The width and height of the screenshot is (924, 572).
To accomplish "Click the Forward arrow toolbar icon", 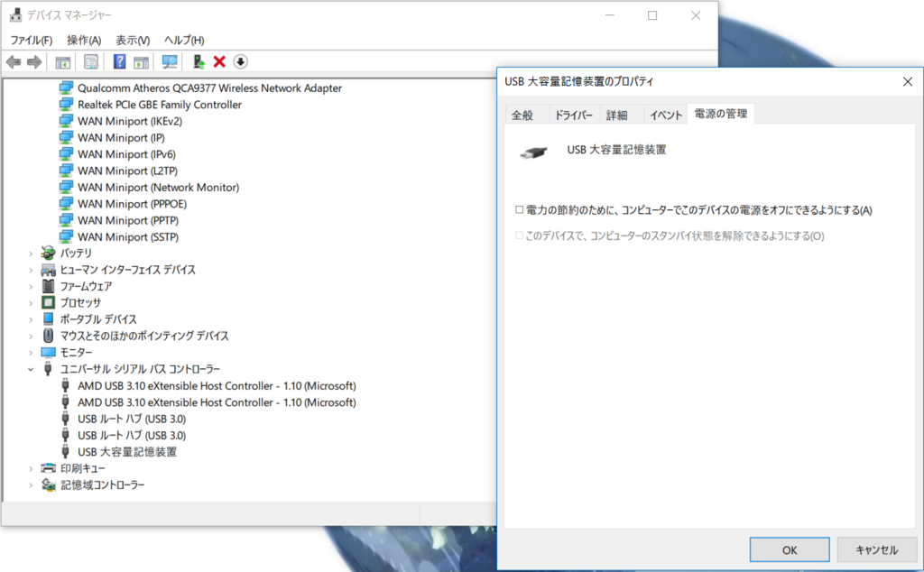I will tap(34, 62).
